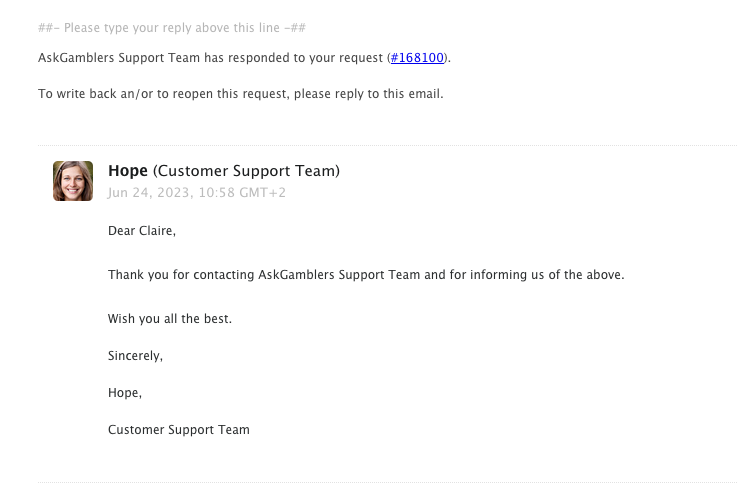Viewport: 750px width, 490px height.
Task: Click the "Please type your reply above" line
Action: pyautogui.click(x=180, y=28)
